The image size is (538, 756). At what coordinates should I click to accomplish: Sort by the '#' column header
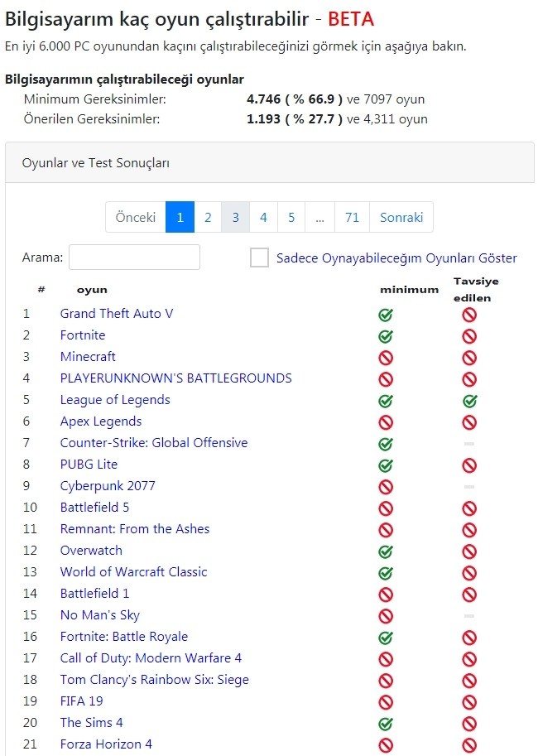41,289
